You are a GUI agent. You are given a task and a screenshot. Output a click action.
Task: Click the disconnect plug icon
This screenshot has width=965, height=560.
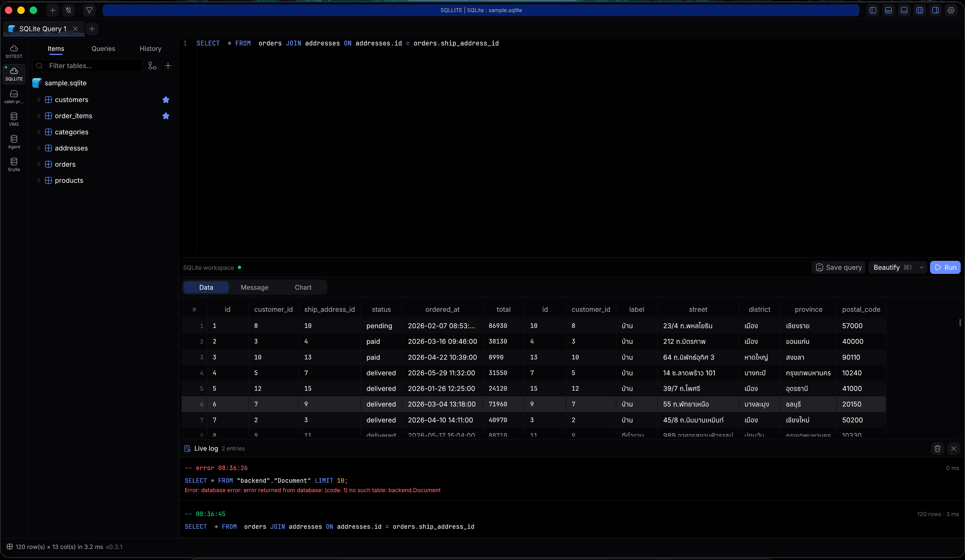69,10
